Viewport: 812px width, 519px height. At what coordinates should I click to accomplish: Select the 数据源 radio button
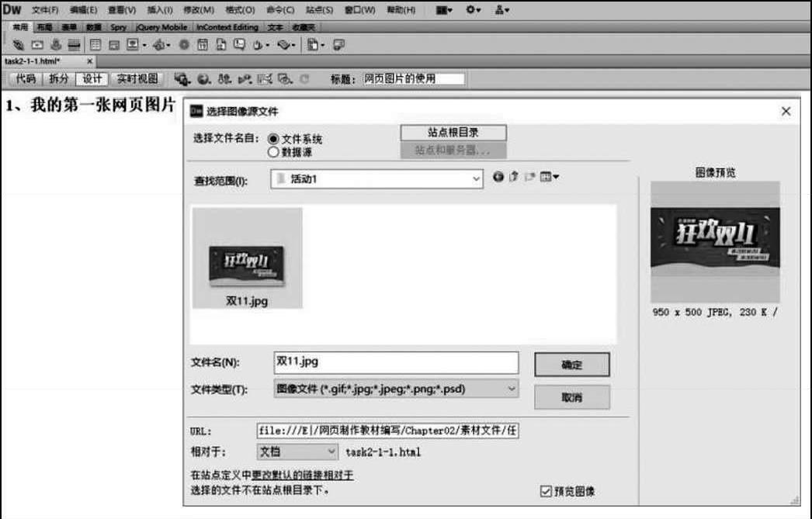[273, 151]
